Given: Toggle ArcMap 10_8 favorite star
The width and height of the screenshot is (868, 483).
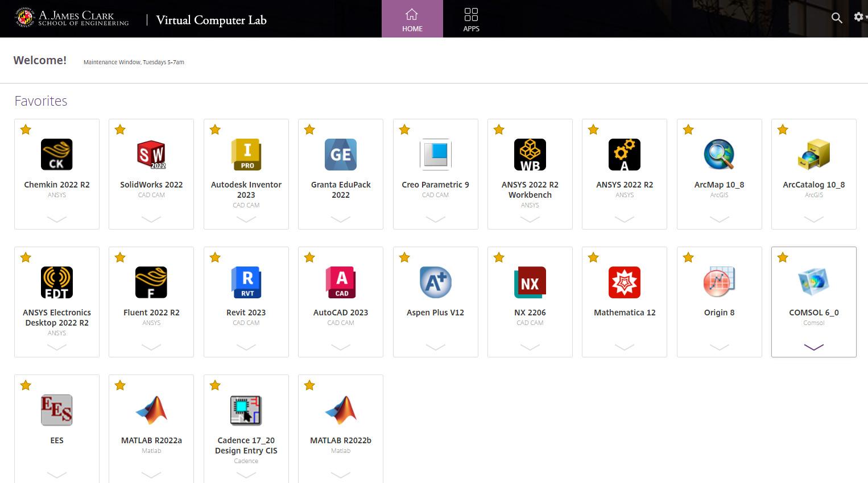Looking at the screenshot, I should click(x=688, y=130).
